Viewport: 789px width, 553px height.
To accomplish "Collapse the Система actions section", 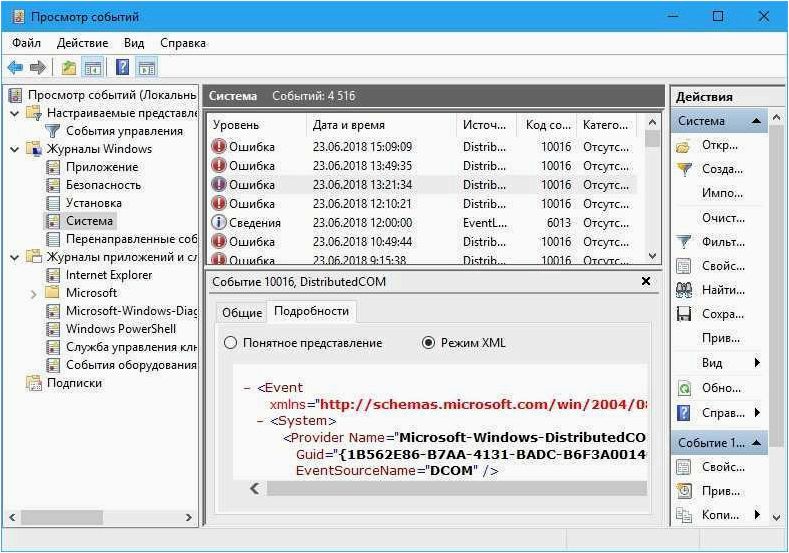I will tap(756, 121).
